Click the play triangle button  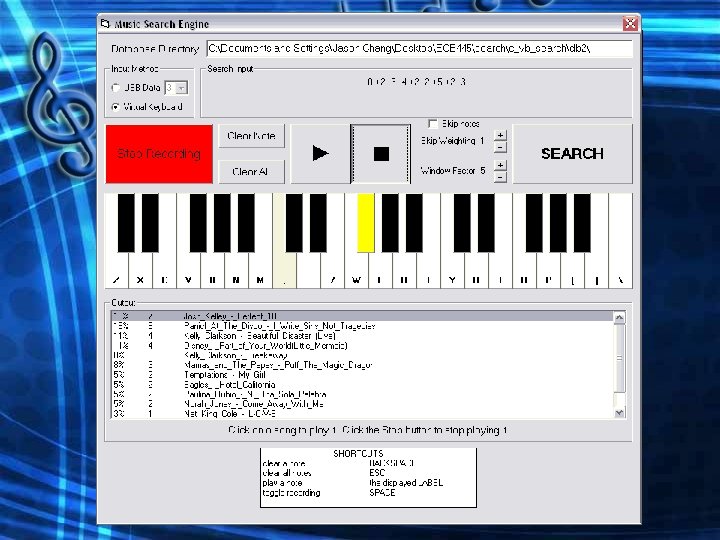click(320, 153)
